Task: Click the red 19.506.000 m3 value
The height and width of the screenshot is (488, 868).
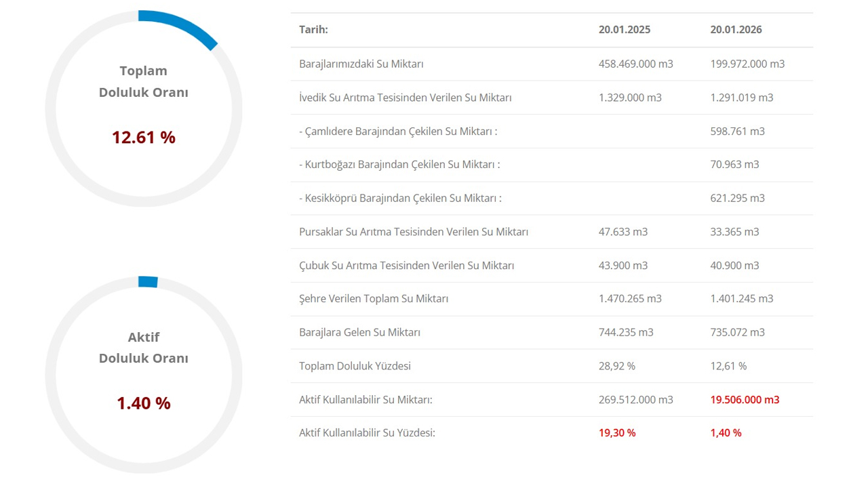Action: [x=745, y=399]
